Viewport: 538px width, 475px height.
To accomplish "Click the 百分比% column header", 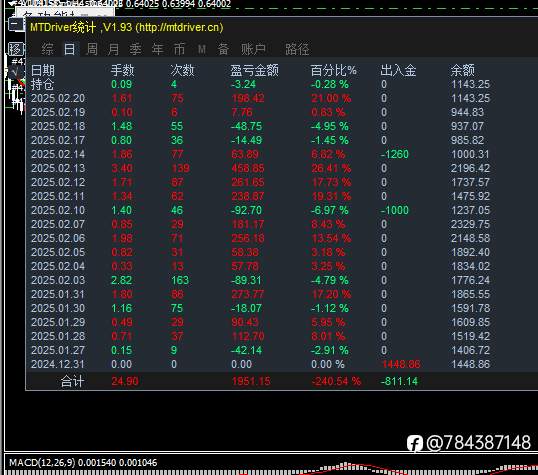I will click(334, 70).
